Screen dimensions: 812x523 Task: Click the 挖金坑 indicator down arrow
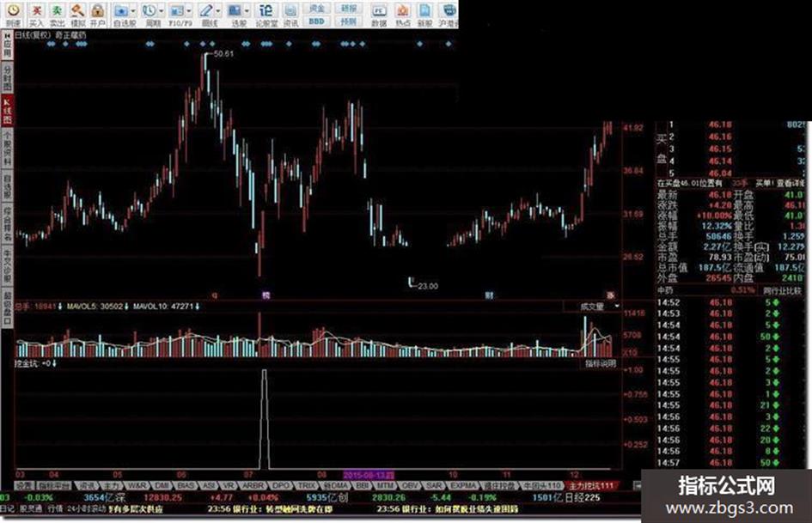[54, 363]
